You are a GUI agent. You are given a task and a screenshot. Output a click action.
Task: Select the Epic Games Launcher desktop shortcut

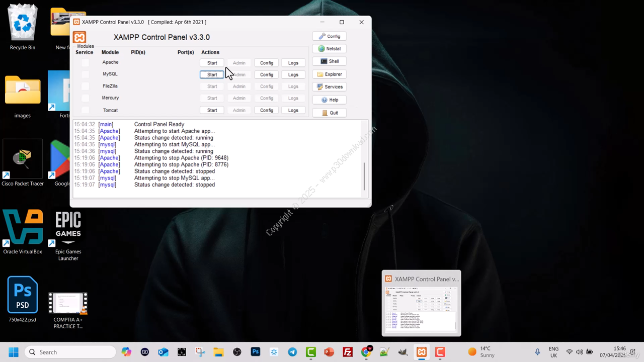click(x=68, y=235)
